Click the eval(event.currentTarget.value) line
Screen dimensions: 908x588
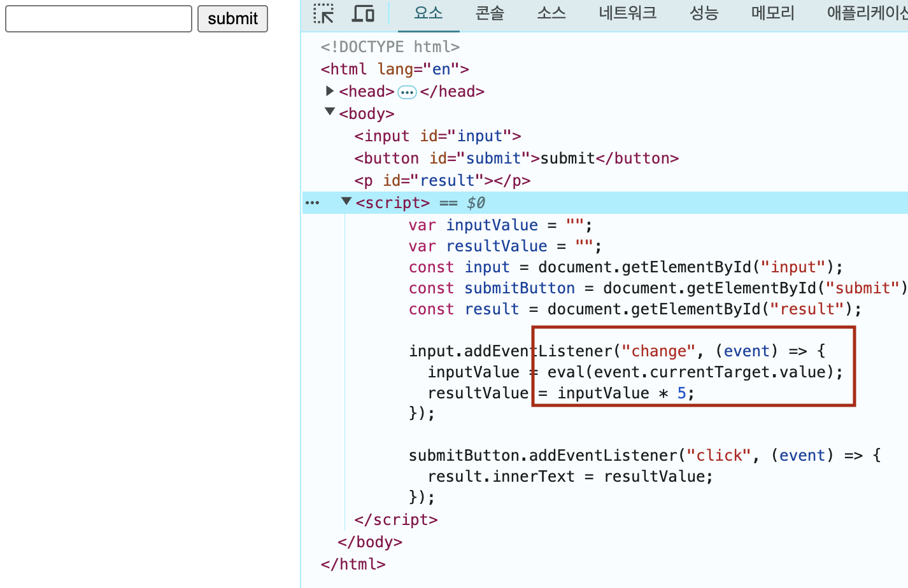point(635,372)
